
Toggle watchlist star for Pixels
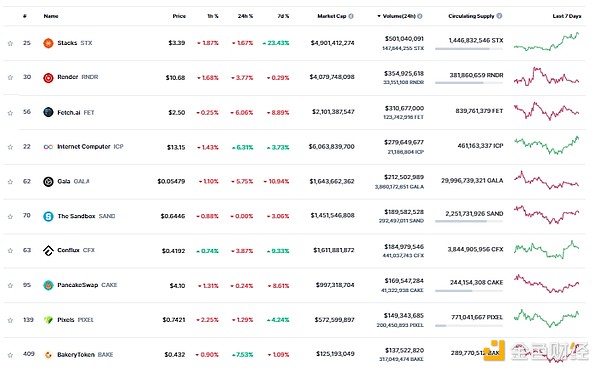click(10, 320)
